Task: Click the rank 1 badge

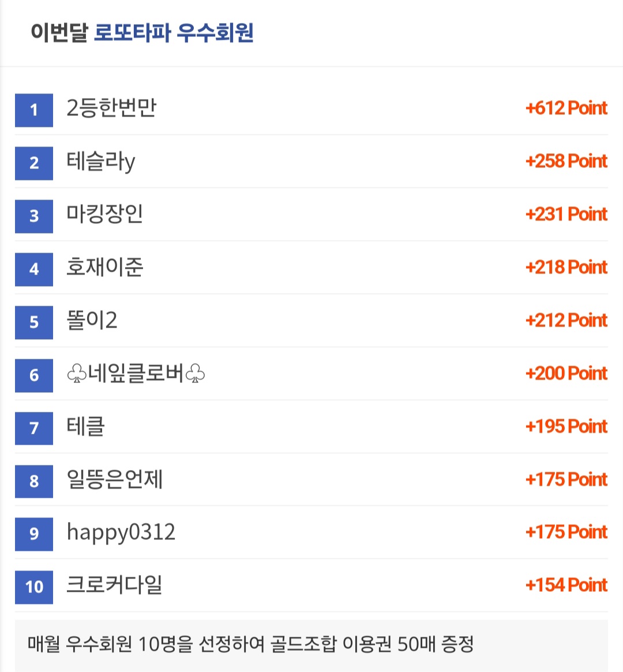Action: (34, 110)
